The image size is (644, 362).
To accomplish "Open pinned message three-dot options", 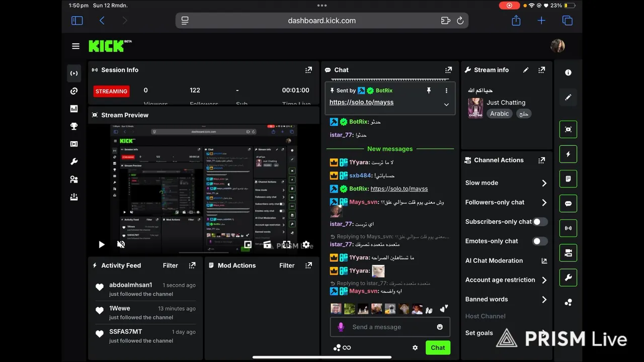I will 446,90.
